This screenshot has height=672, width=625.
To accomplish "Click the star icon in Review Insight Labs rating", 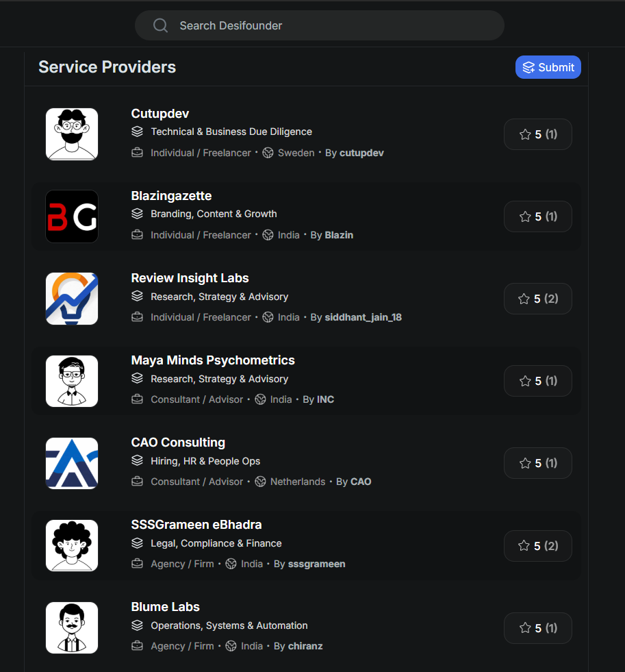I will coord(525,299).
